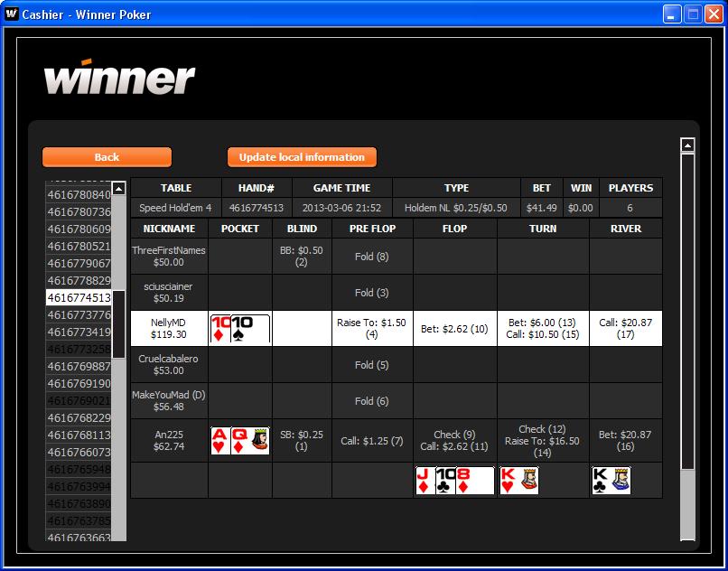The width and height of the screenshot is (728, 571).
Task: Click the Speed Hold'em 4 table cell
Action: point(176,208)
